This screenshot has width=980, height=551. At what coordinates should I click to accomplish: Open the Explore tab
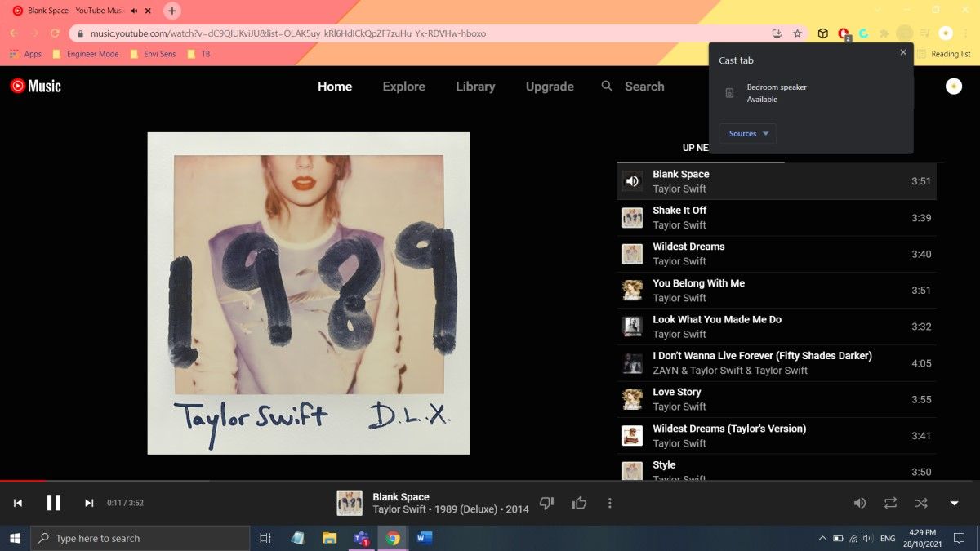[x=404, y=86]
